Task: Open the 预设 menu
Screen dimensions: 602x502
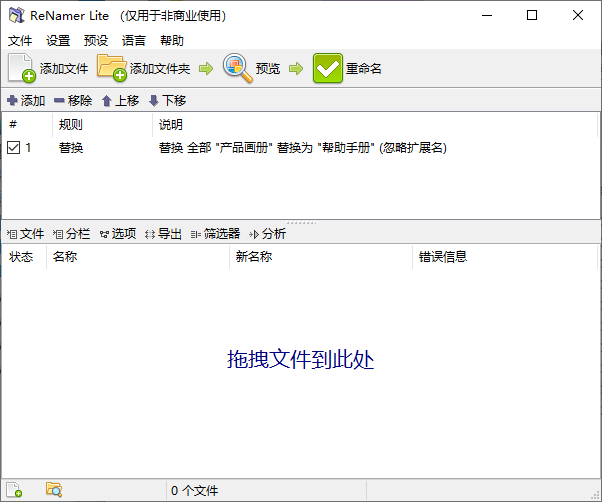Action: (96, 40)
